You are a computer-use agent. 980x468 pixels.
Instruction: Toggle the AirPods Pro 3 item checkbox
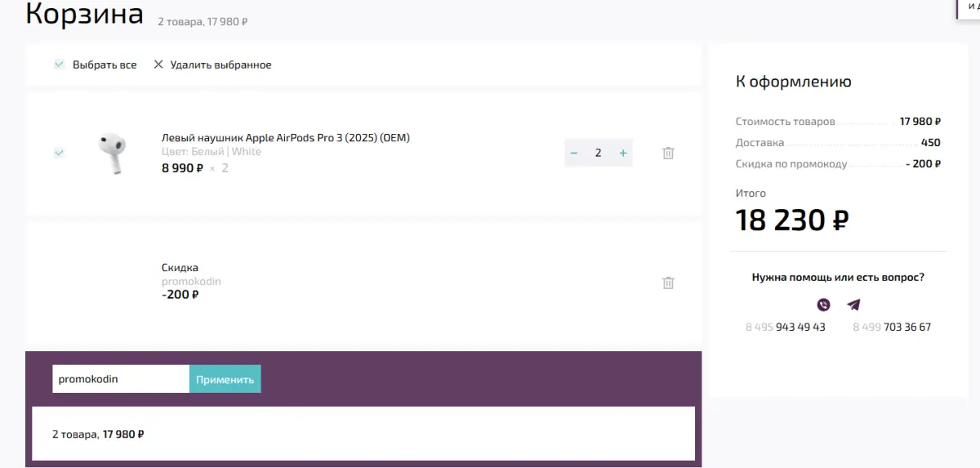(x=59, y=153)
